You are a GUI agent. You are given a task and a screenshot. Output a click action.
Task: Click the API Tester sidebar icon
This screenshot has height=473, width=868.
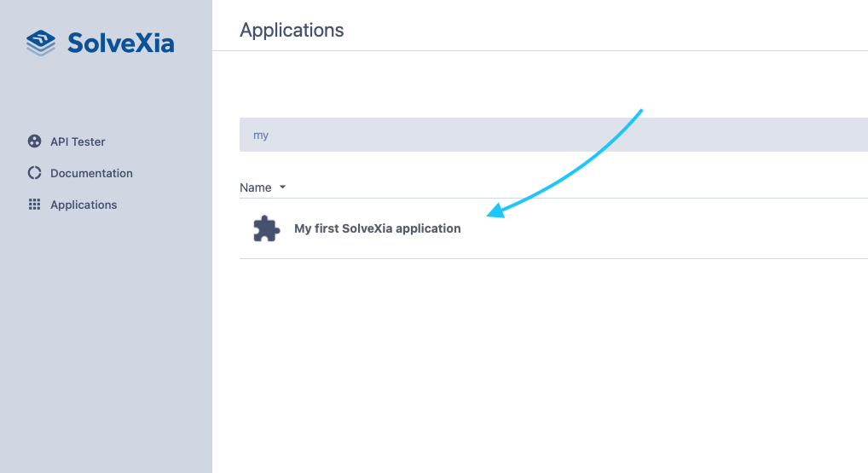coord(34,141)
